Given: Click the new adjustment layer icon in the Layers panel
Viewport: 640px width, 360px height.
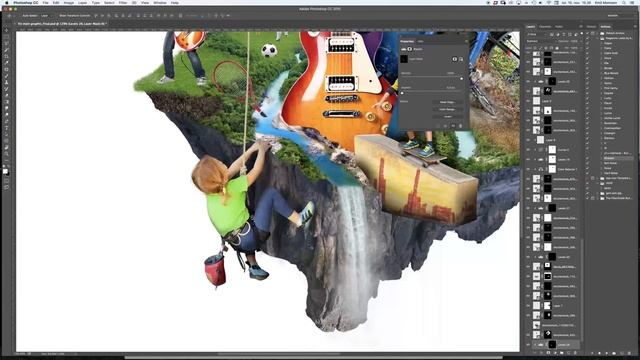Looking at the screenshot, I should [555, 353].
